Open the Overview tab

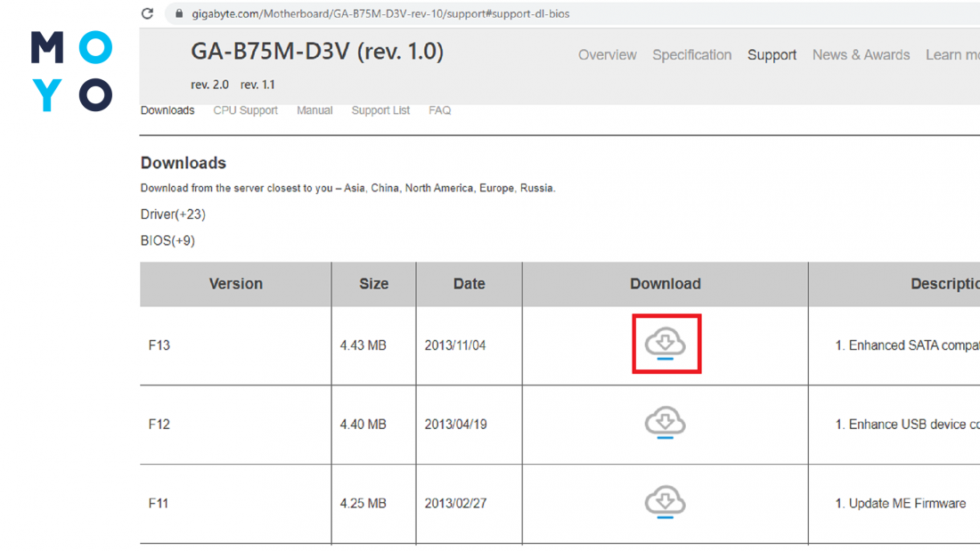pos(607,55)
